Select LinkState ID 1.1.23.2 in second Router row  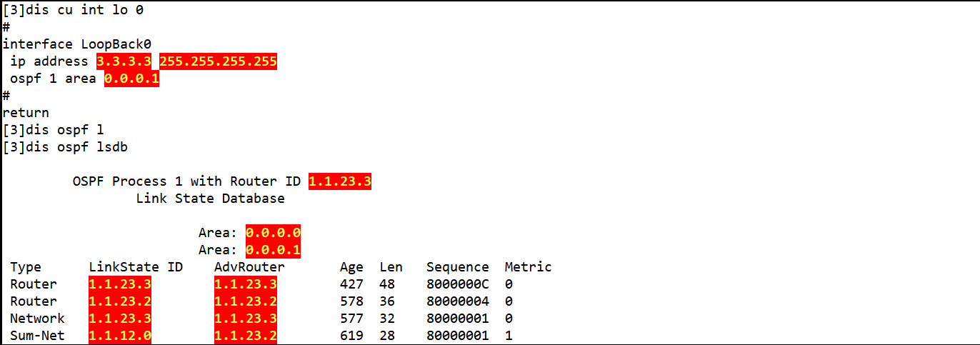(x=120, y=301)
